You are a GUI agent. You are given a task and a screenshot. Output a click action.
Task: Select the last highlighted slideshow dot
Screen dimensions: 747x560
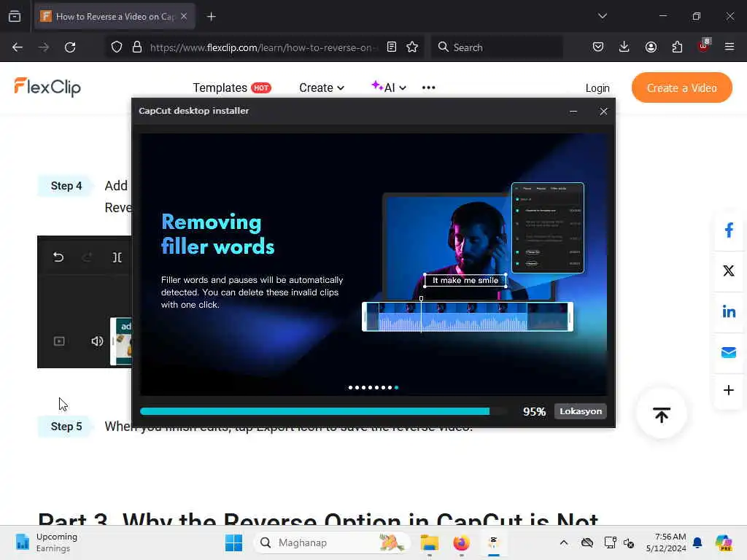click(396, 388)
